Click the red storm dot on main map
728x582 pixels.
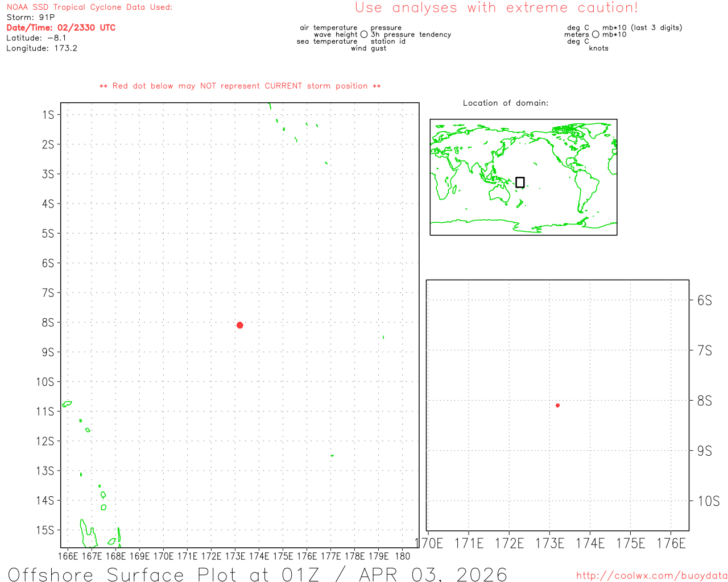[240, 325]
